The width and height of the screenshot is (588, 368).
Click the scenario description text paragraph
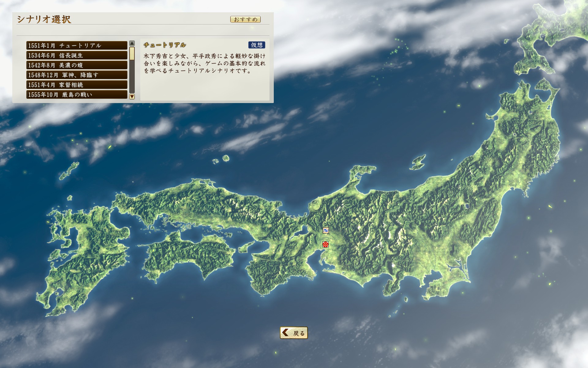(x=204, y=63)
